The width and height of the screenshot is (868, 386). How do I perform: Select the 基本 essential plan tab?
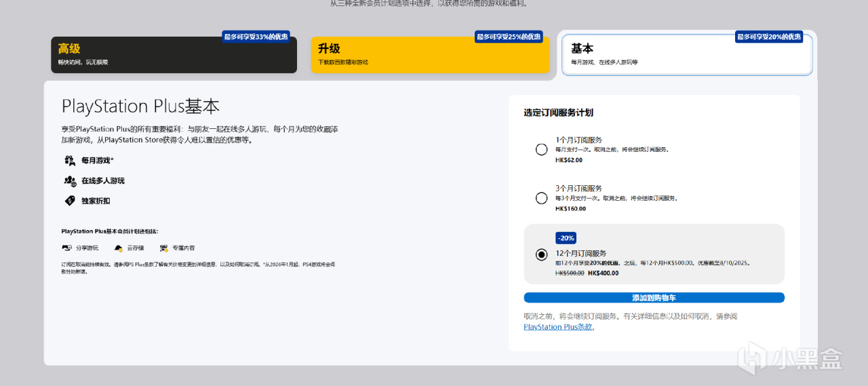tap(687, 55)
